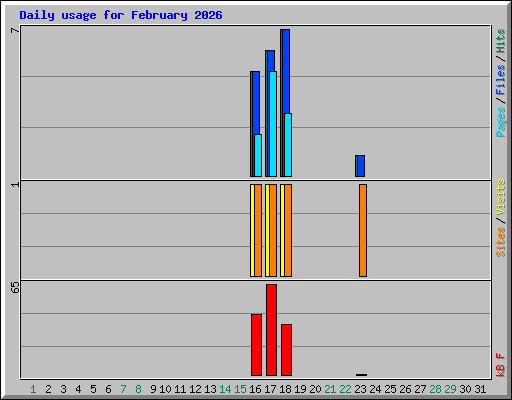Click the orange sites bar for day 16
The height and width of the screenshot is (400, 512).
(x=258, y=230)
